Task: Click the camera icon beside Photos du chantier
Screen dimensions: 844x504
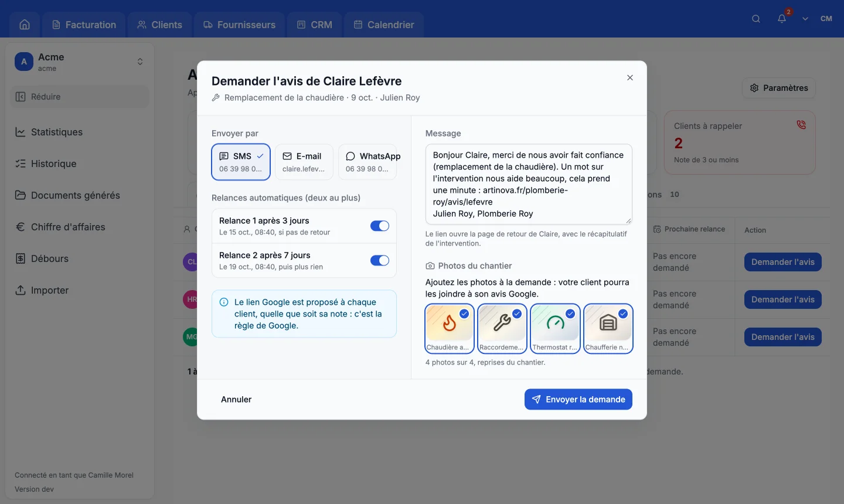Action: [x=430, y=266]
